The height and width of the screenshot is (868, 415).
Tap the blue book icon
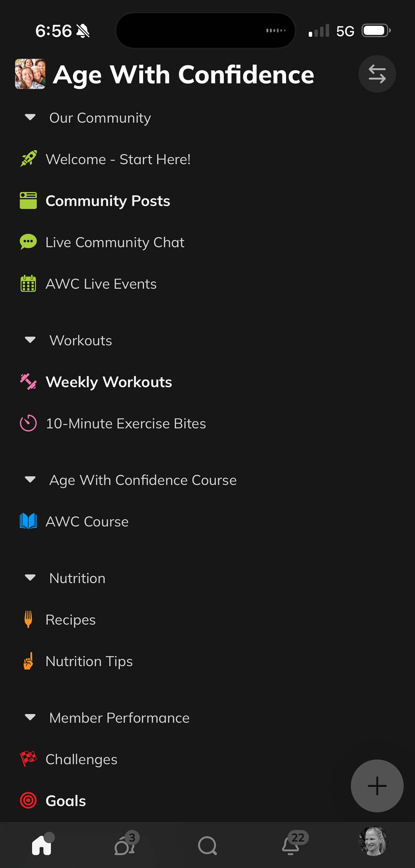(x=28, y=521)
